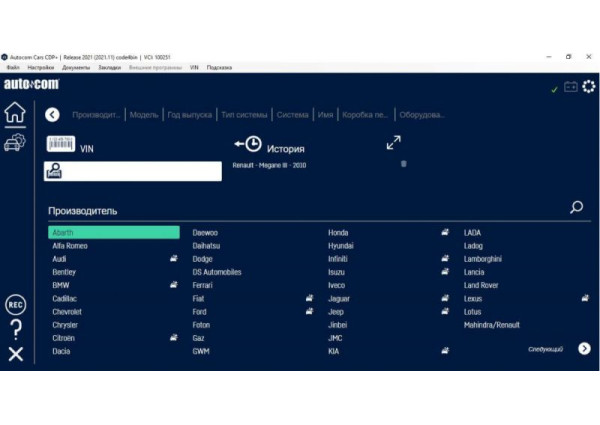Click the VIN barcode scan icon
The width and height of the screenshot is (600, 425).
click(61, 145)
